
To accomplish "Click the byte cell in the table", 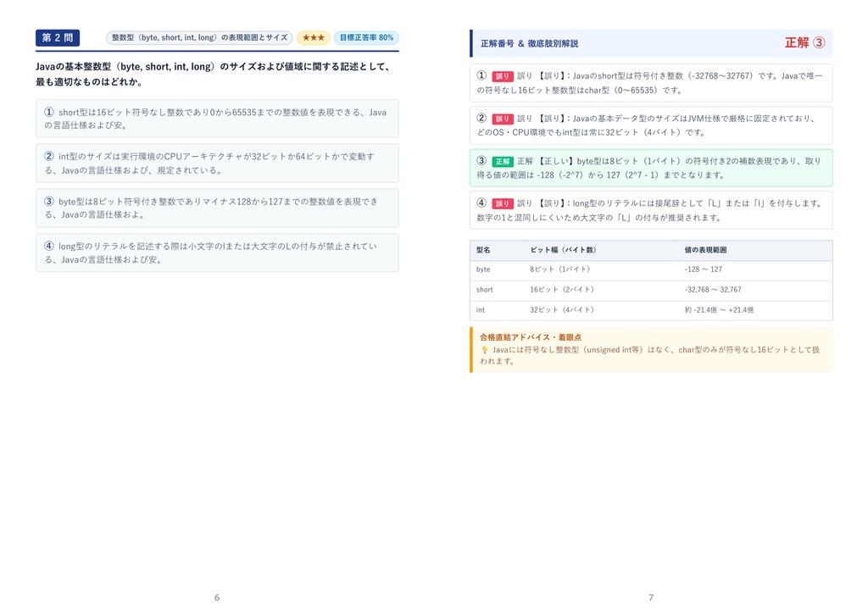I will tap(483, 269).
